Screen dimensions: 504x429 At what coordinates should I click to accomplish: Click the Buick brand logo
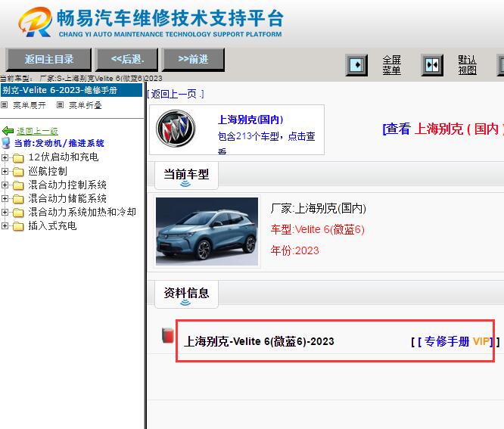click(175, 129)
